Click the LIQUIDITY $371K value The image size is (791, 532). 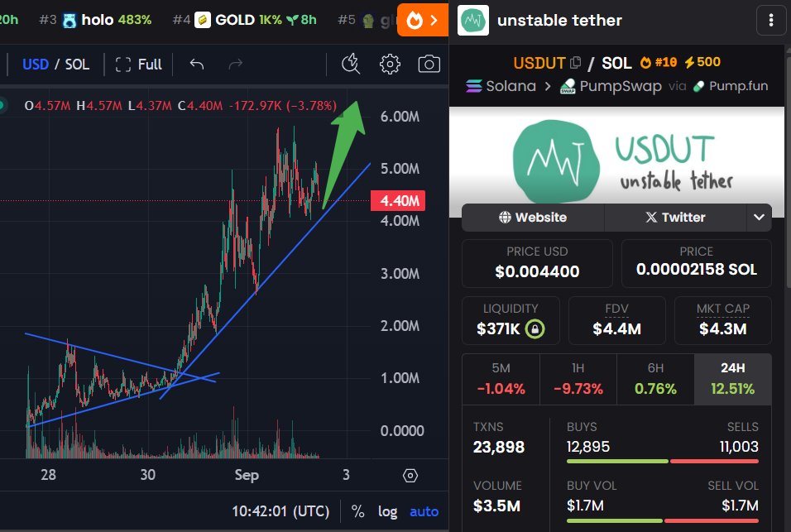pos(498,329)
